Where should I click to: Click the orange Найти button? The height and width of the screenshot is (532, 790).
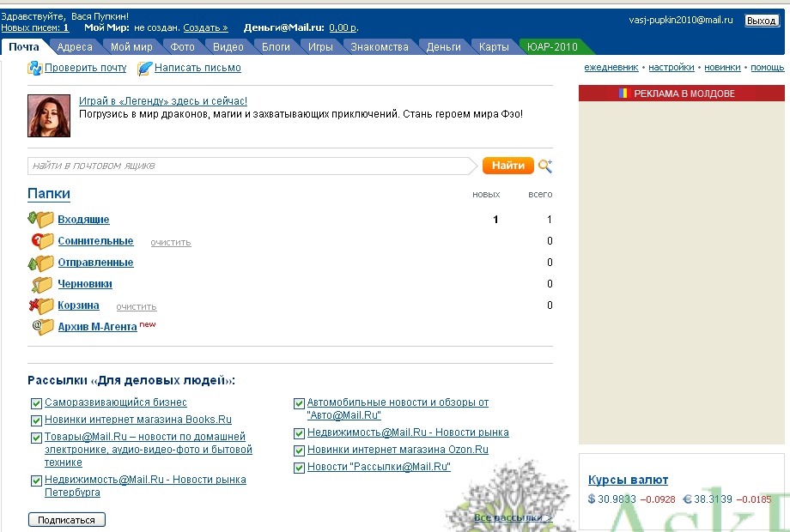coord(507,166)
